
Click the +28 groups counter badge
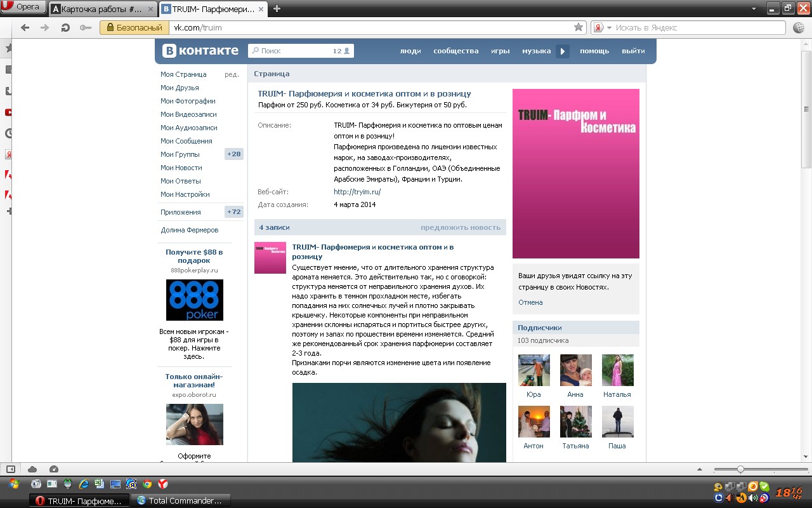coord(234,154)
